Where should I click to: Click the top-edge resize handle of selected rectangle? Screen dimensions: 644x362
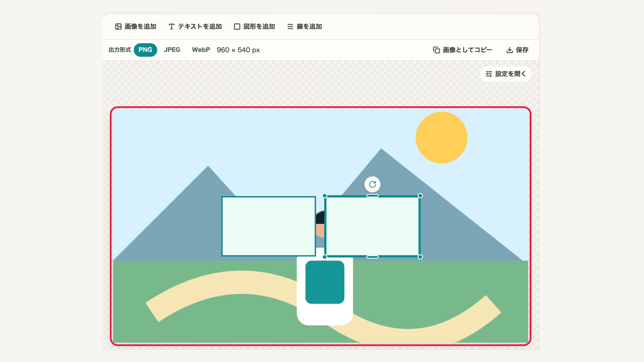[x=373, y=196]
